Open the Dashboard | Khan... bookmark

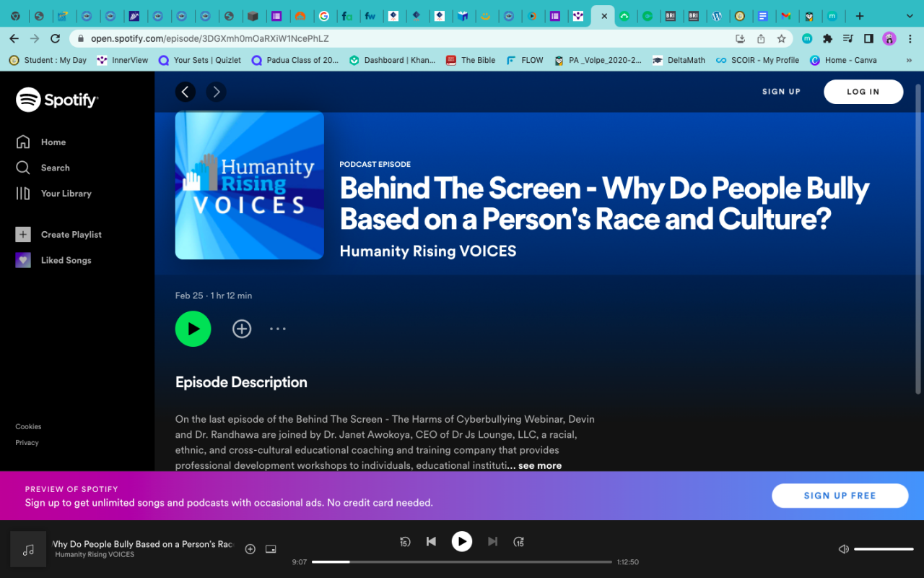[x=392, y=60]
